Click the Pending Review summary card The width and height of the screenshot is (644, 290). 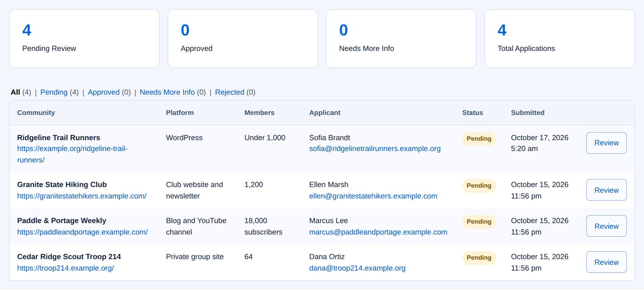coord(85,39)
